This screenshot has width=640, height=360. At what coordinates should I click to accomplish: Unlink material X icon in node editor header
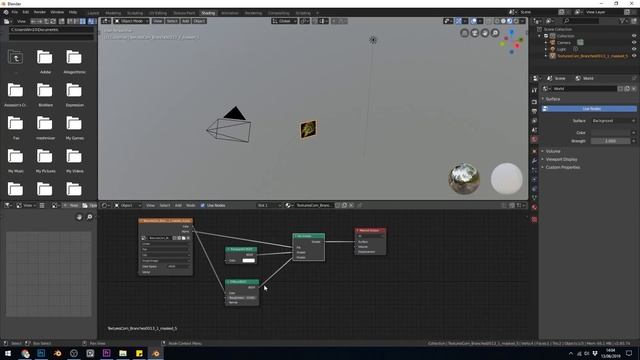click(351, 205)
